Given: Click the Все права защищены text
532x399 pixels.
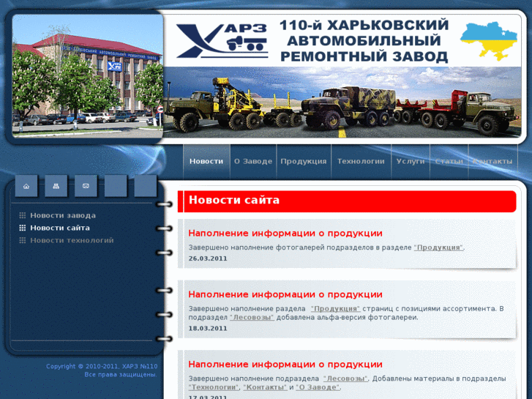Looking at the screenshot, I should pyautogui.click(x=121, y=375).
